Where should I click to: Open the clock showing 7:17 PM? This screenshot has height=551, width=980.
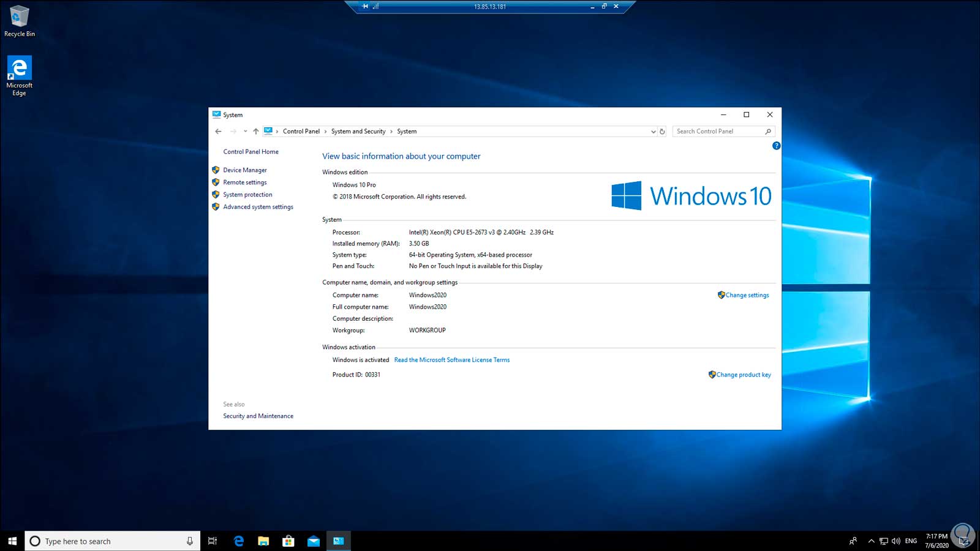click(937, 541)
